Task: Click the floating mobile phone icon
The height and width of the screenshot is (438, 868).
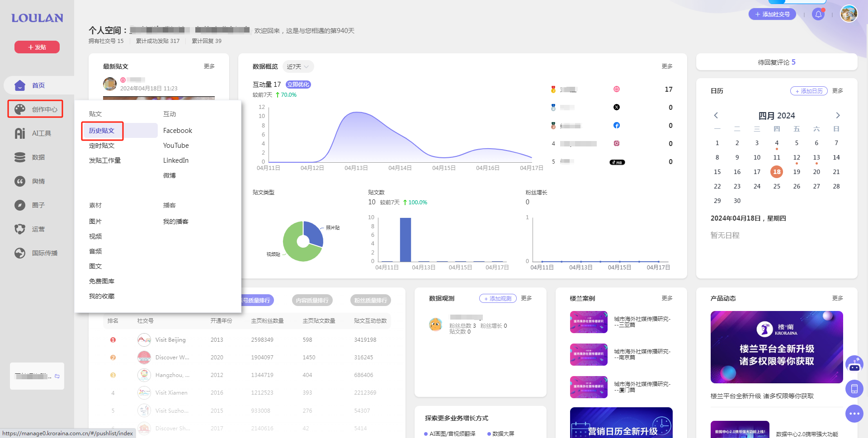Action: pos(854,389)
